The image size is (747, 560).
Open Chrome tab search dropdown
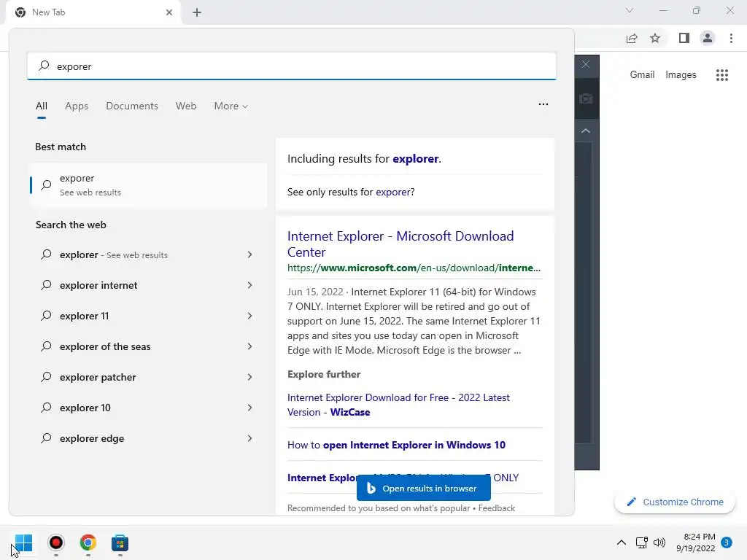[630, 10]
